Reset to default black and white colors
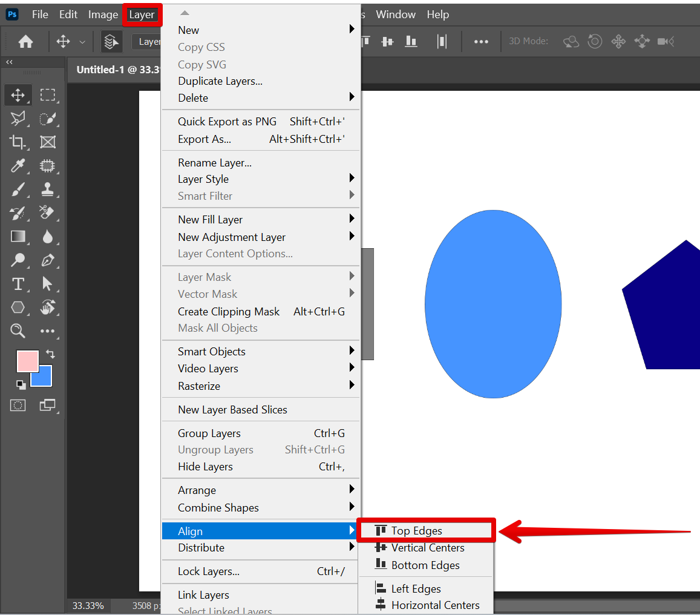700x615 pixels. coord(21,384)
